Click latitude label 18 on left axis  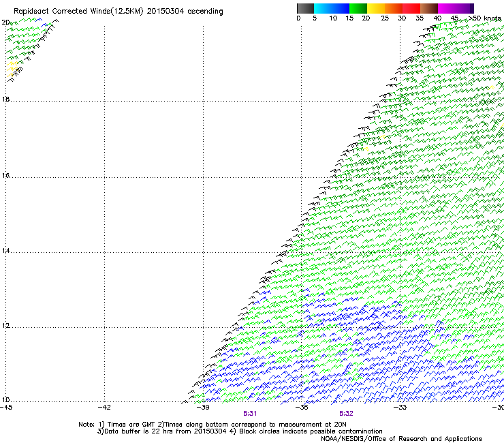click(5, 99)
